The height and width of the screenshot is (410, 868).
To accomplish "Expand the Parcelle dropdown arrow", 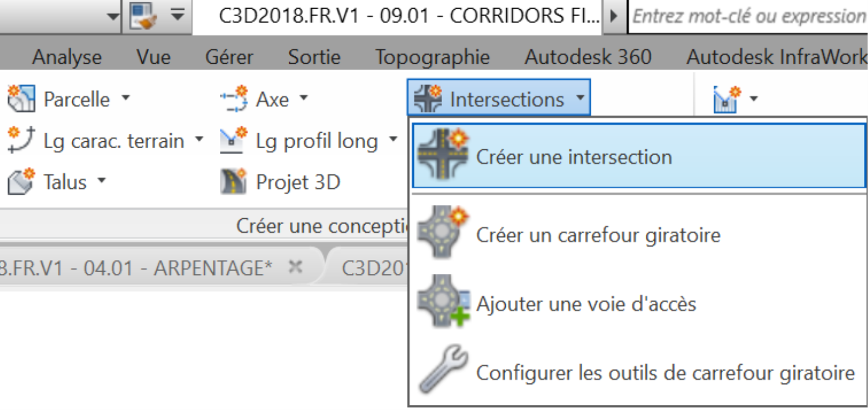I will (x=126, y=99).
